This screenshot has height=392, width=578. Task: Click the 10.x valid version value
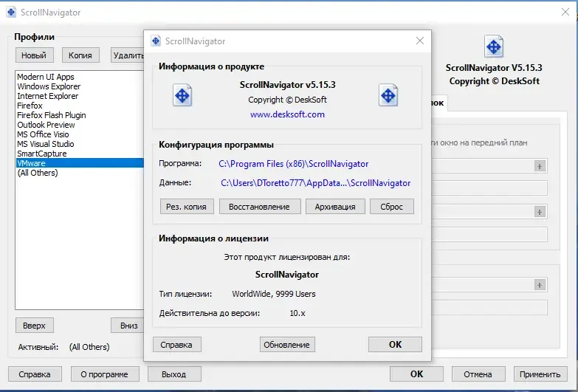(x=297, y=313)
